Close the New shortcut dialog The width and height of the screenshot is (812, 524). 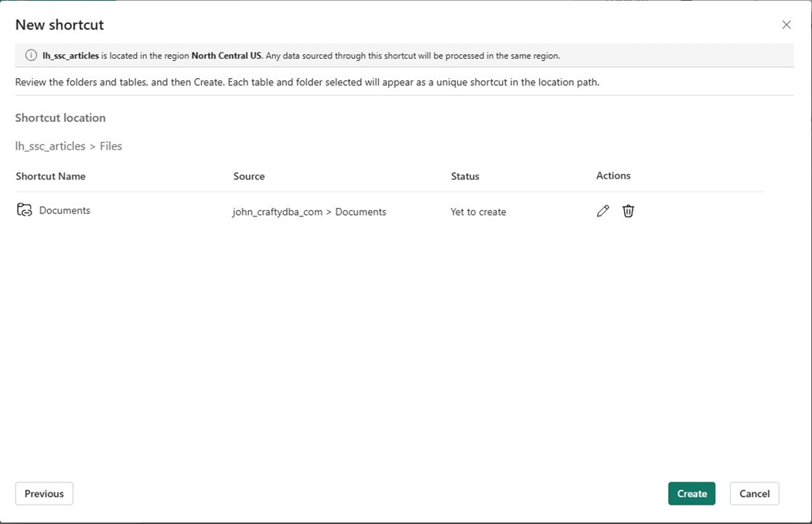coord(786,25)
